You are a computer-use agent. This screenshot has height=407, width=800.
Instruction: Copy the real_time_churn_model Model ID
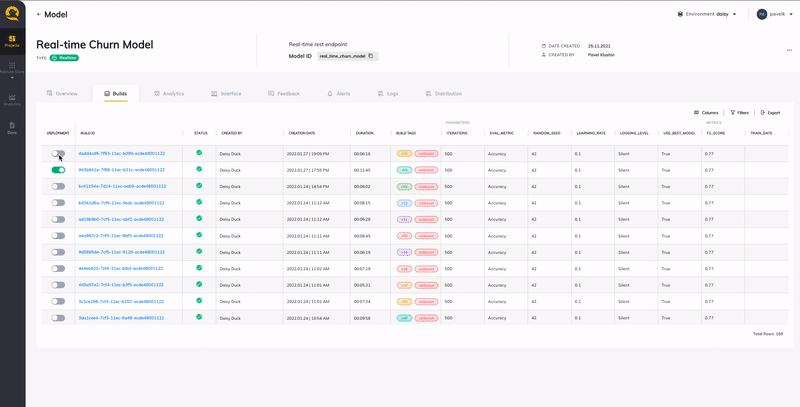tap(371, 56)
